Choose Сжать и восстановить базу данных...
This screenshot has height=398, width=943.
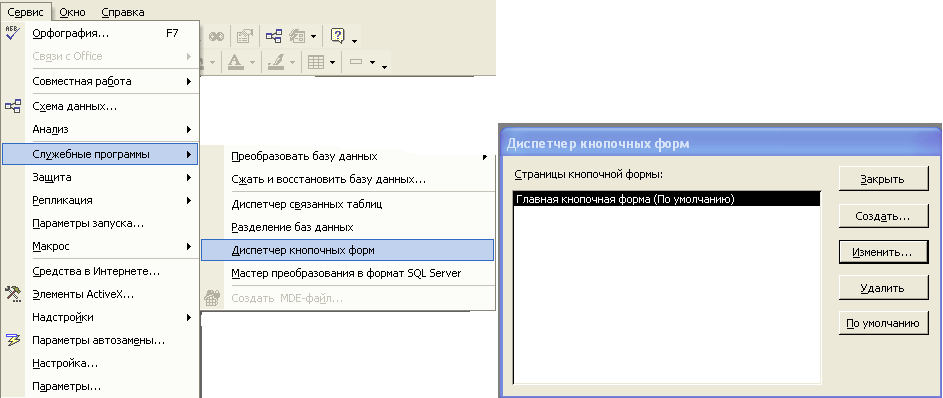click(x=347, y=179)
